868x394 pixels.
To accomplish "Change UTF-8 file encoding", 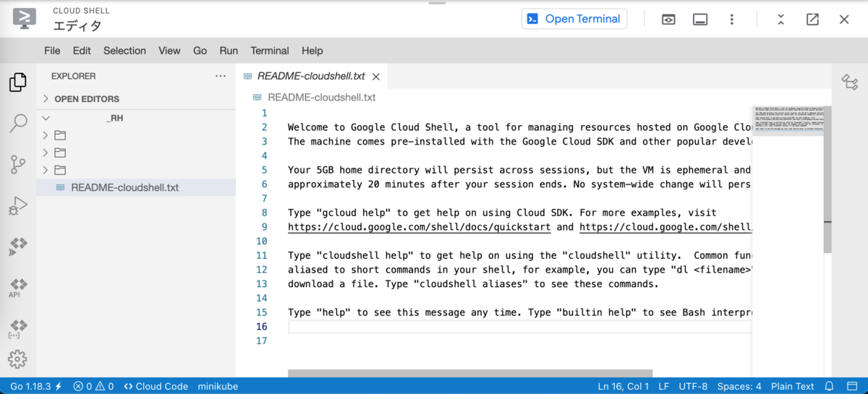I will point(693,386).
